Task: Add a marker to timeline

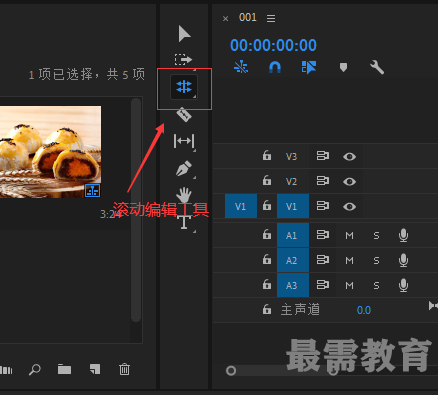Action: click(343, 67)
